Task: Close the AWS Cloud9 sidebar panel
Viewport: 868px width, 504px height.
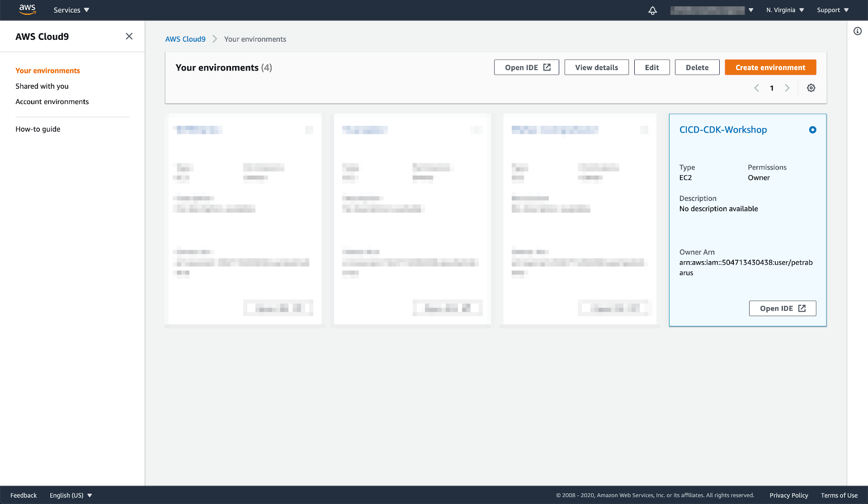Action: [x=129, y=36]
